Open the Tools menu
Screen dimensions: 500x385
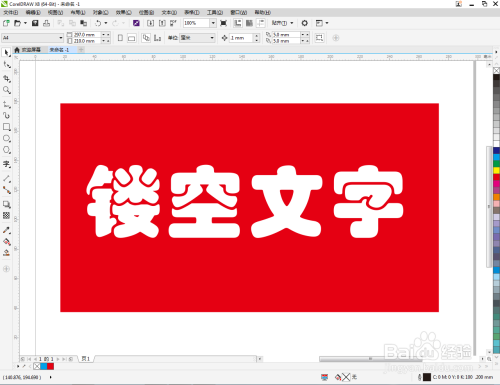(x=215, y=13)
